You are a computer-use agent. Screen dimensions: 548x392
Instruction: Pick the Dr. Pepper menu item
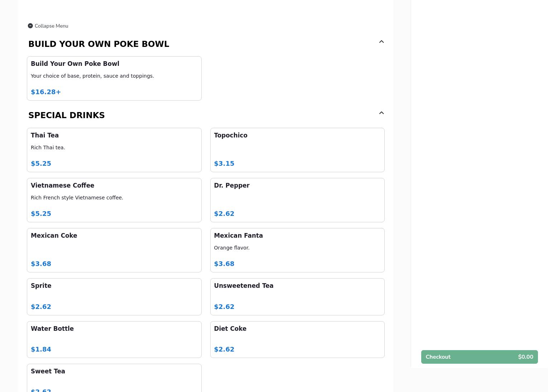[x=297, y=200]
